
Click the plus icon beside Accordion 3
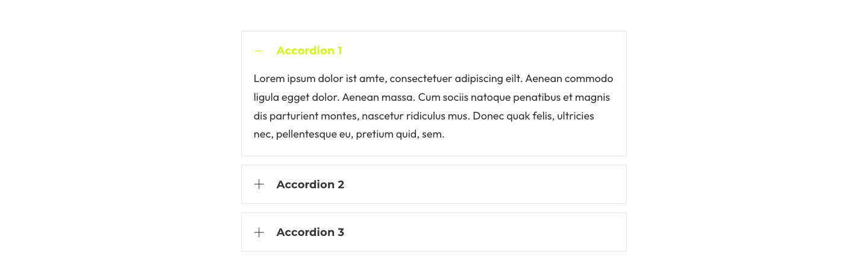(x=259, y=232)
